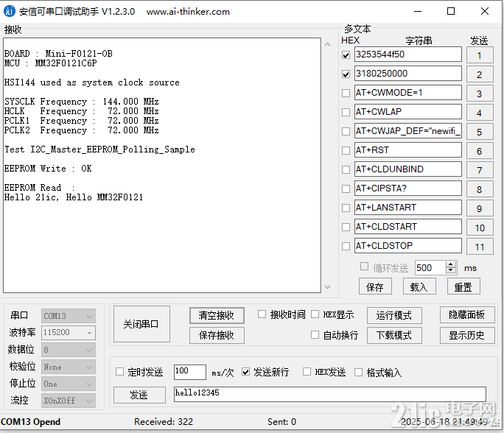
Task: Click the 隐藏面板 hide panel button
Action: (x=467, y=314)
